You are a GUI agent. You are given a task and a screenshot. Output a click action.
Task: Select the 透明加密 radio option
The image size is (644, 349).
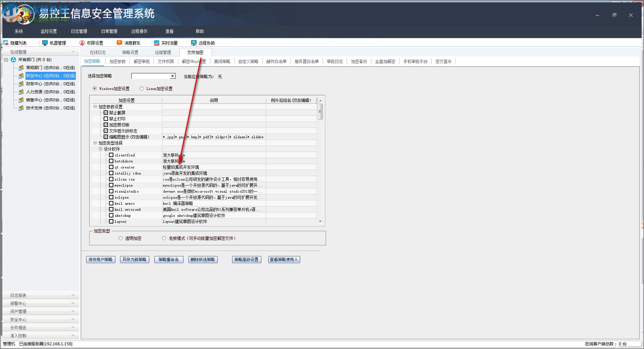point(121,238)
